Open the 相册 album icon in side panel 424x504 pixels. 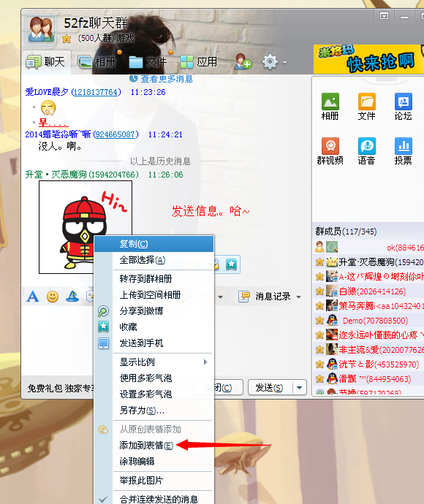point(330,107)
